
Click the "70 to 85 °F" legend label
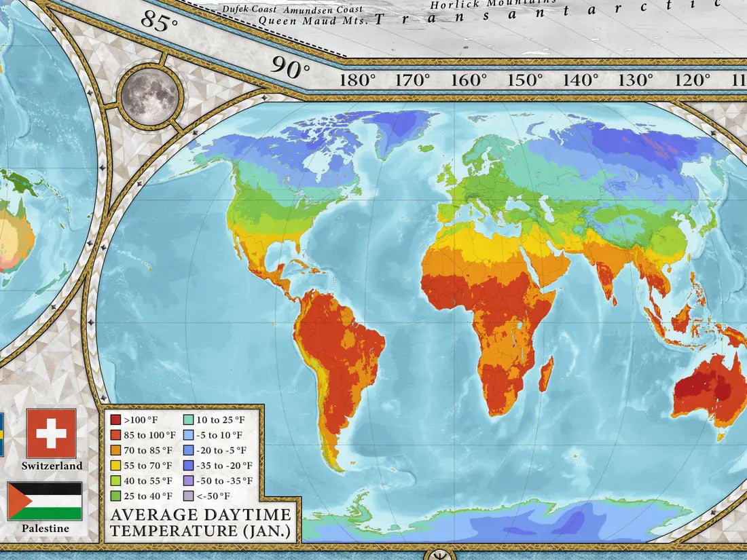[x=148, y=451]
